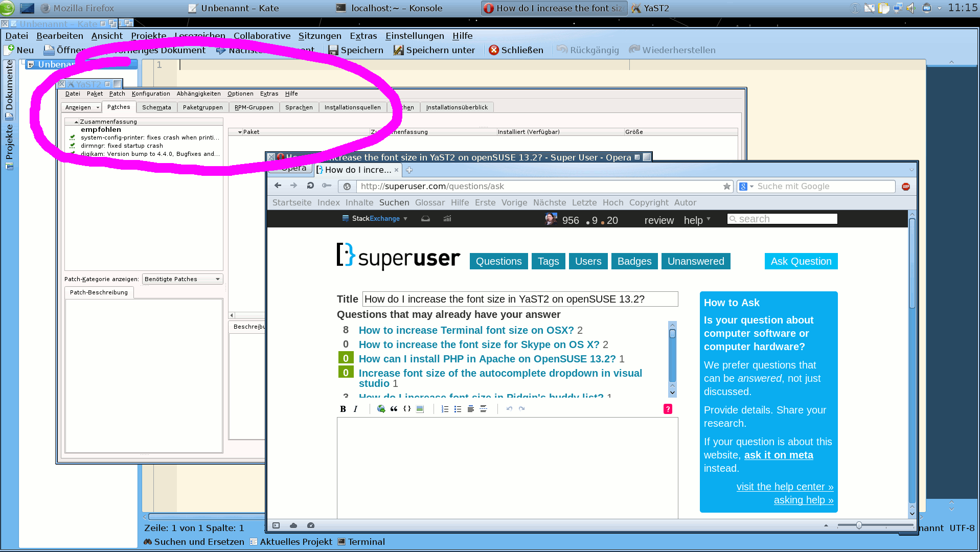980x552 pixels.
Task: Open Opera zoom level arrow in status bar
Action: pos(826,525)
